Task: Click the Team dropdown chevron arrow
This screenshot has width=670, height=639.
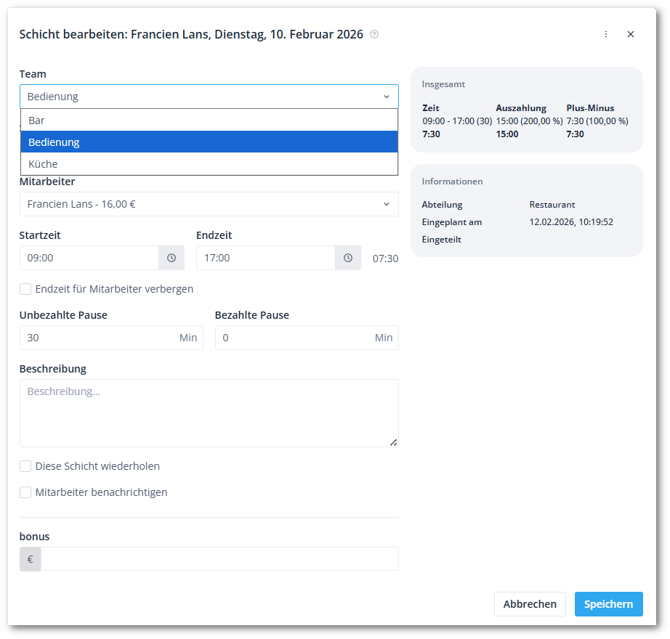Action: pos(387,97)
